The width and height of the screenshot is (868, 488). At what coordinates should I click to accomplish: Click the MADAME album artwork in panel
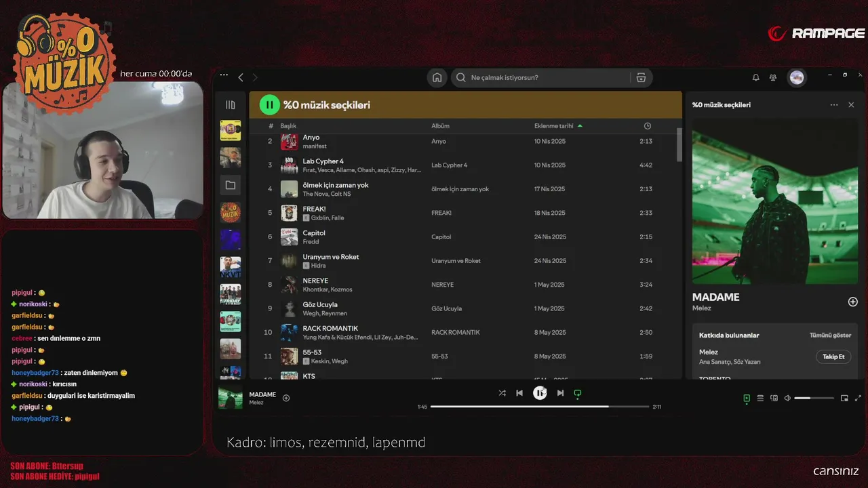coord(775,201)
